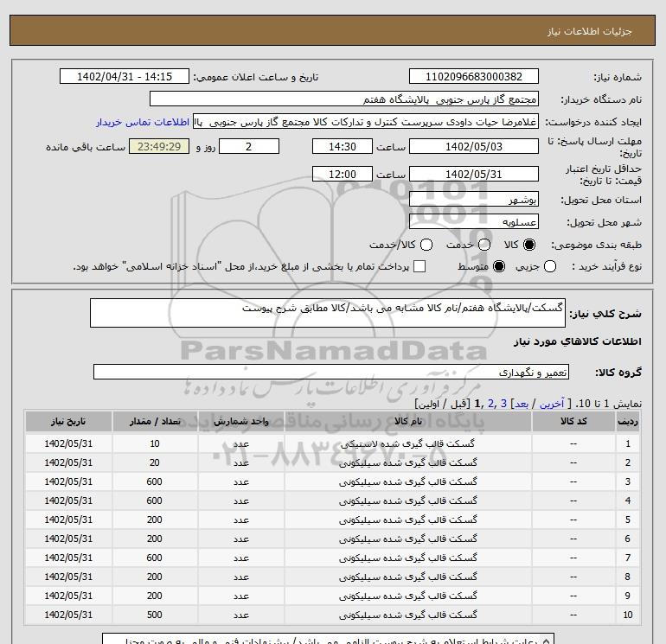
Task: Click the validity time field 12:00
Action: pos(343,174)
